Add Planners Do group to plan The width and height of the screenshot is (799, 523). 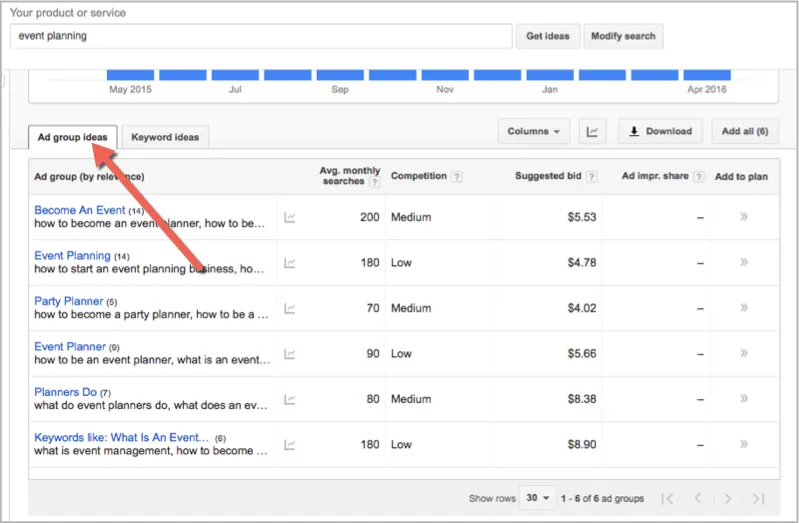[744, 398]
